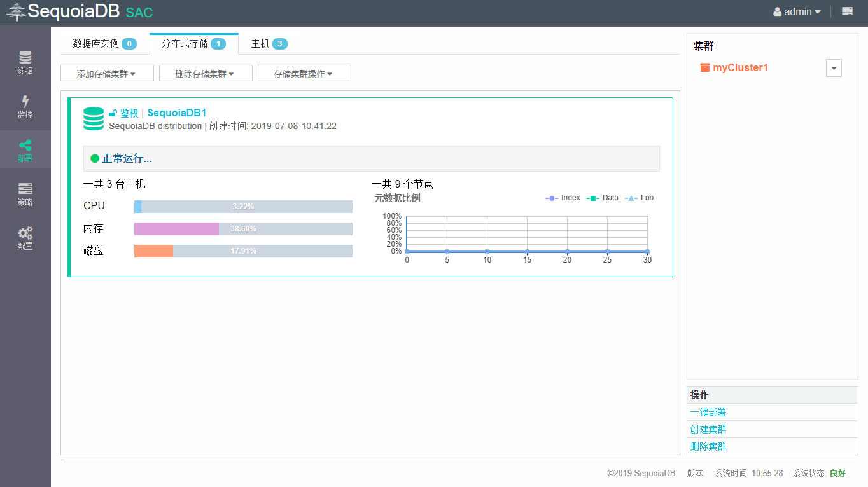Viewport: 868px width, 487px height.
Task: Open the Deploy (部署) sidebar section
Action: 25,151
